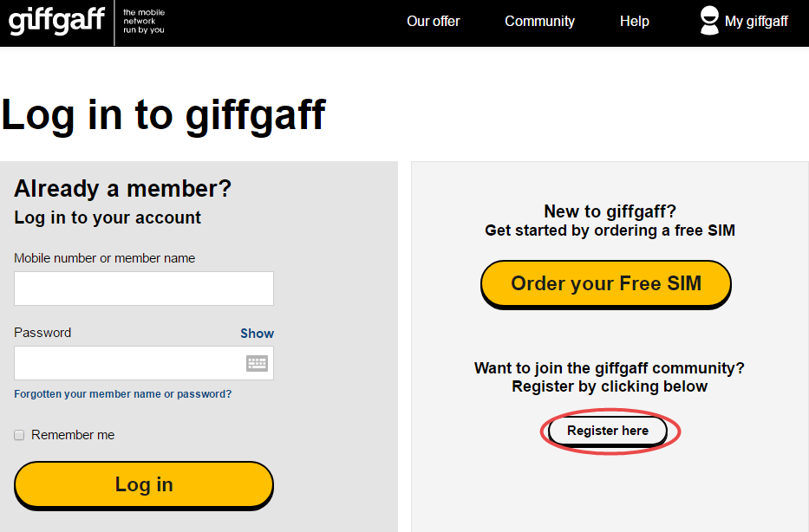809x532 pixels.
Task: Click the Register here button
Action: pos(608,431)
